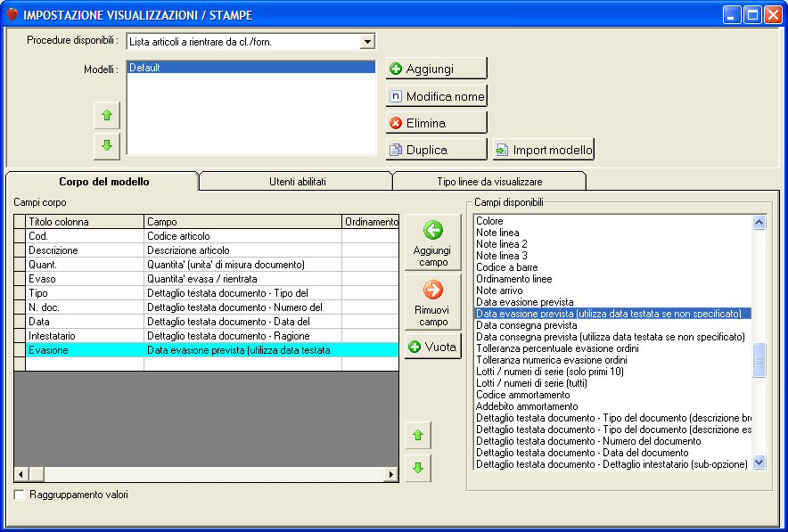
Task: Select 'Tipo' row title cell
Action: [x=85, y=293]
